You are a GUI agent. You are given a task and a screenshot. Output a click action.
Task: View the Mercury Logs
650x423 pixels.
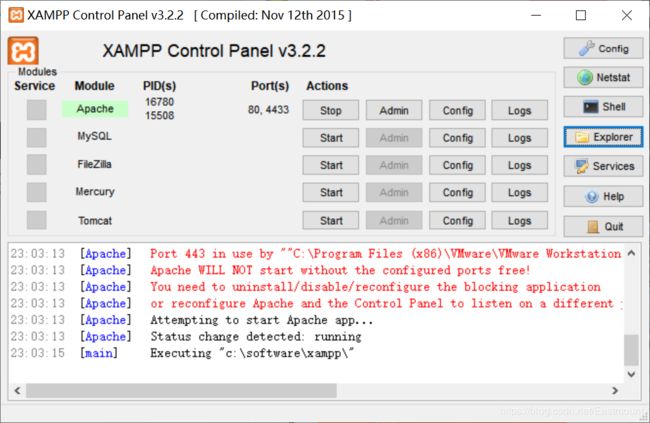pyautogui.click(x=519, y=192)
